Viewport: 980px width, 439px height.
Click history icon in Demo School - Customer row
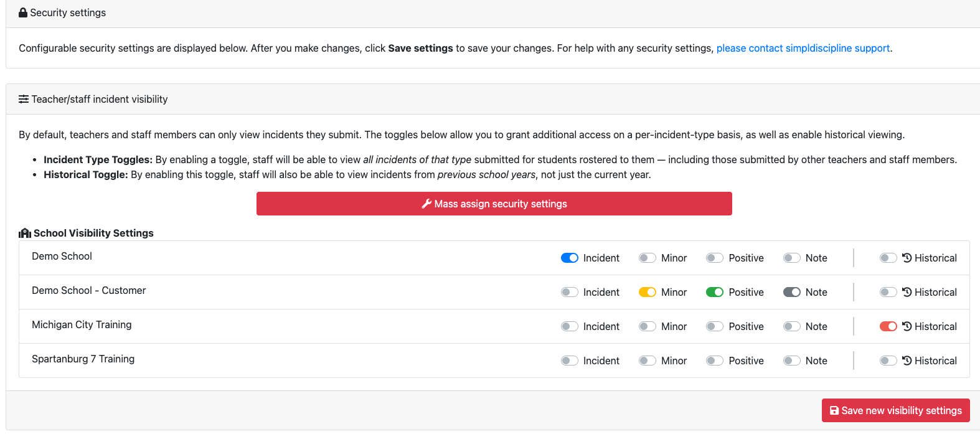click(907, 292)
